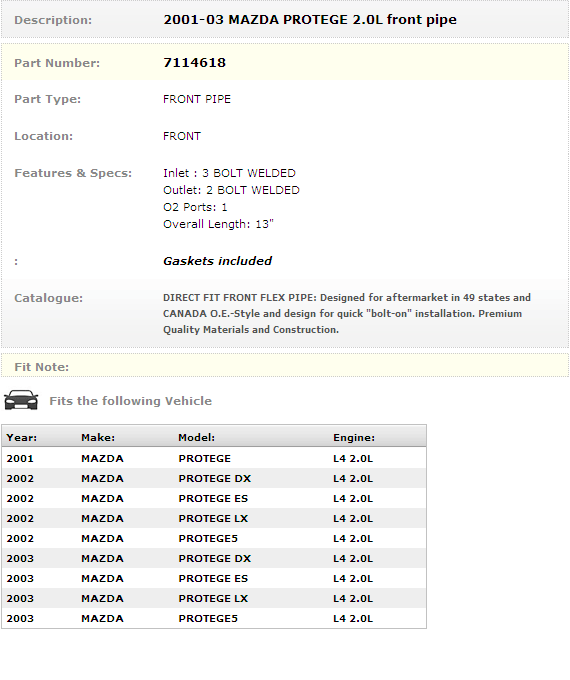The image size is (570, 680).
Task: Click the FRONT PIPE part type value
Action: [x=197, y=99]
